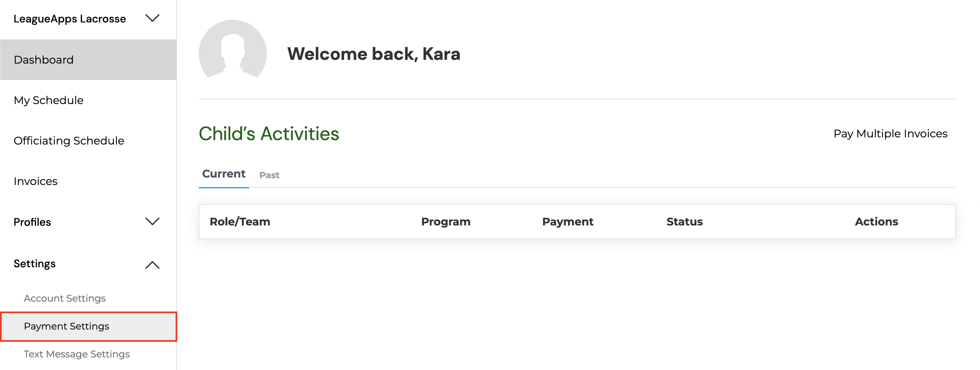
Task: Click the Payment column header
Action: (568, 222)
